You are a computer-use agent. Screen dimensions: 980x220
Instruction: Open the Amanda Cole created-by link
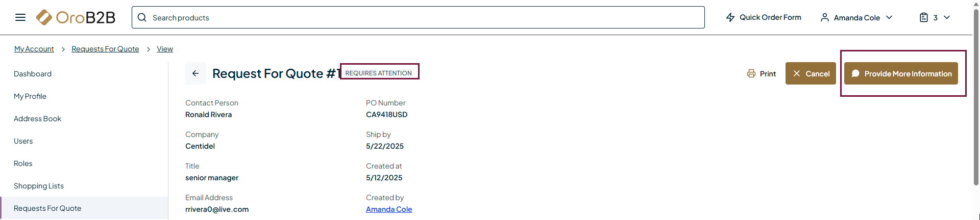pos(389,209)
